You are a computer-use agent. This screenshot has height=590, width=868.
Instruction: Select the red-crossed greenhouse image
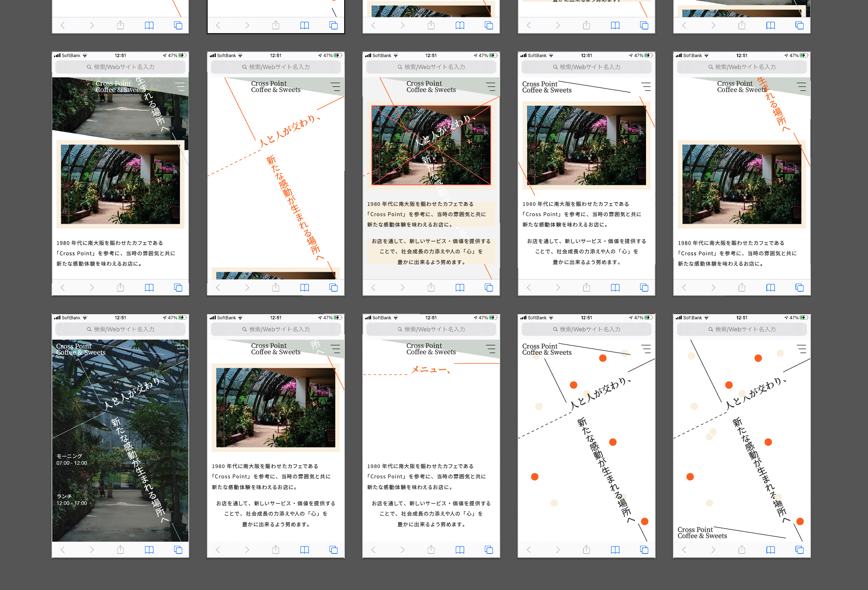pos(431,145)
